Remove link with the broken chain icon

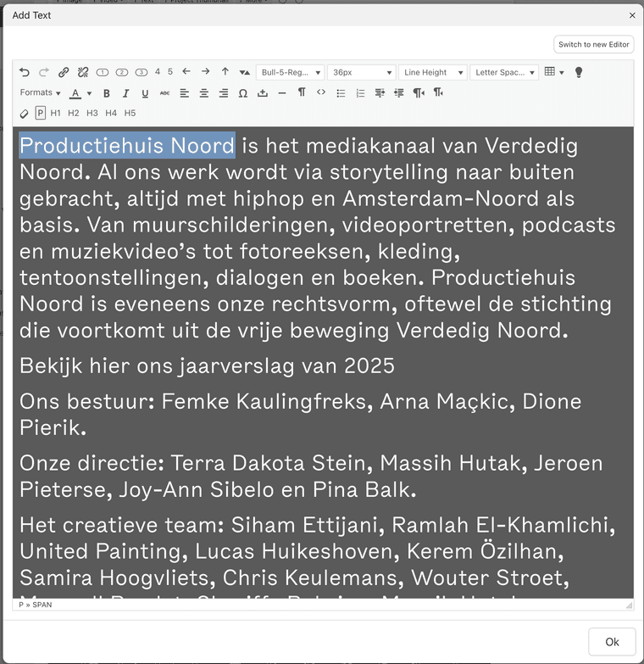(x=83, y=72)
